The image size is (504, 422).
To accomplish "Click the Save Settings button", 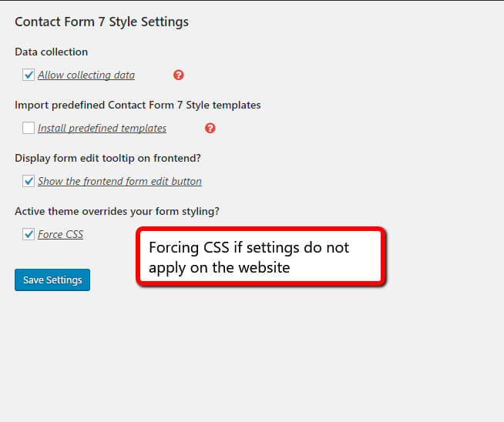I will point(52,280).
